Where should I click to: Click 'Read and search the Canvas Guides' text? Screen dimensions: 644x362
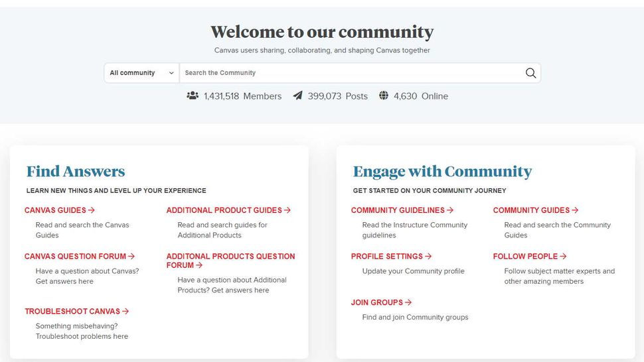point(82,230)
